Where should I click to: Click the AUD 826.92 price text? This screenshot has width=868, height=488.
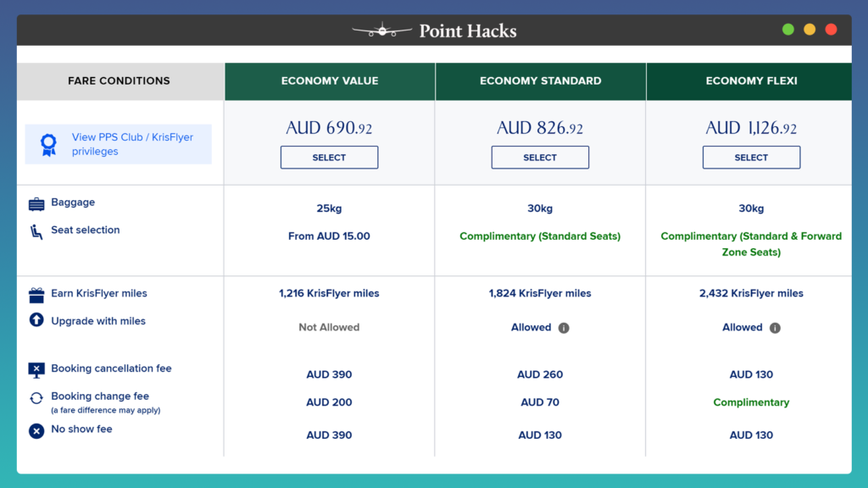tap(540, 127)
